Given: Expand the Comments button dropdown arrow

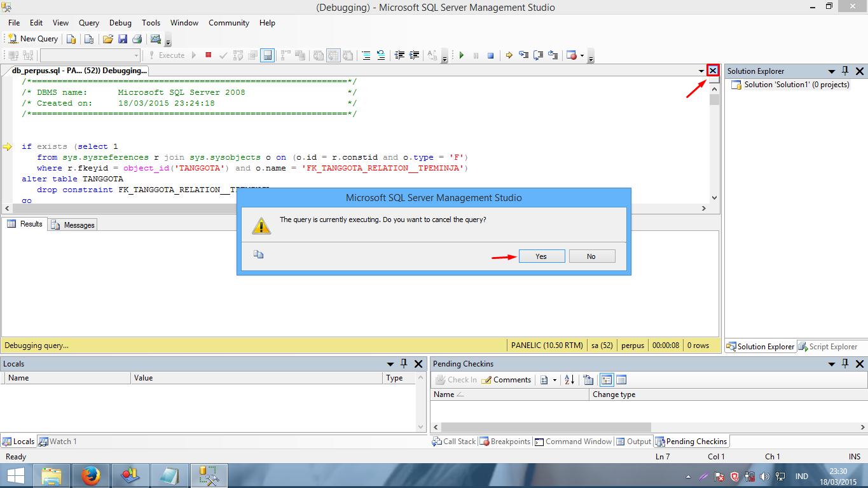Looking at the screenshot, I should 554,379.
